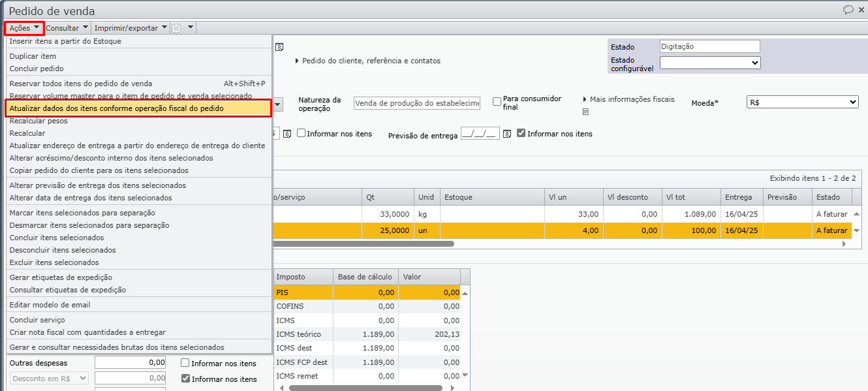Open the Estado configurável dropdown

click(x=709, y=63)
